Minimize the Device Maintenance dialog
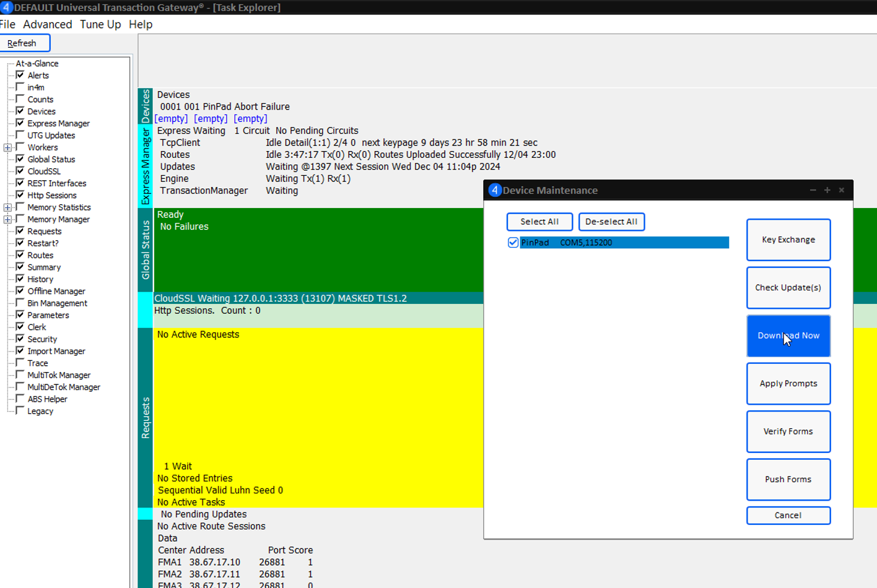The height and width of the screenshot is (588, 877). click(813, 190)
